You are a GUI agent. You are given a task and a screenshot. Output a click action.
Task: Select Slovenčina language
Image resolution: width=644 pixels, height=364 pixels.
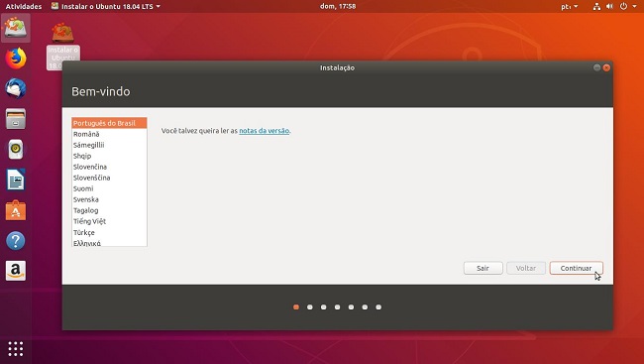pos(109,167)
